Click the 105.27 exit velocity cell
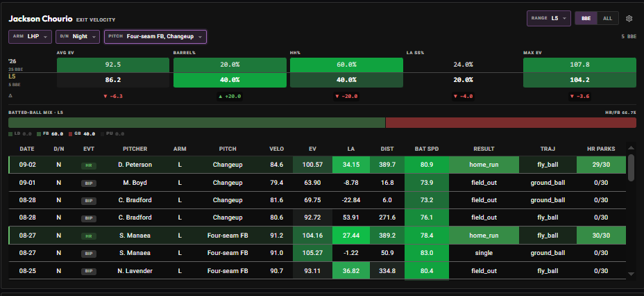The height and width of the screenshot is (296, 644). point(312,253)
